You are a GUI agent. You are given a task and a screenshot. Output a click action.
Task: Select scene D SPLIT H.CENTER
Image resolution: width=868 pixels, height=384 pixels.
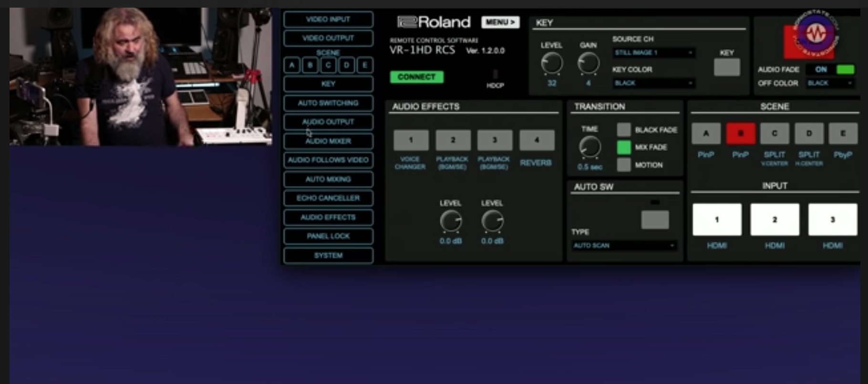click(809, 133)
